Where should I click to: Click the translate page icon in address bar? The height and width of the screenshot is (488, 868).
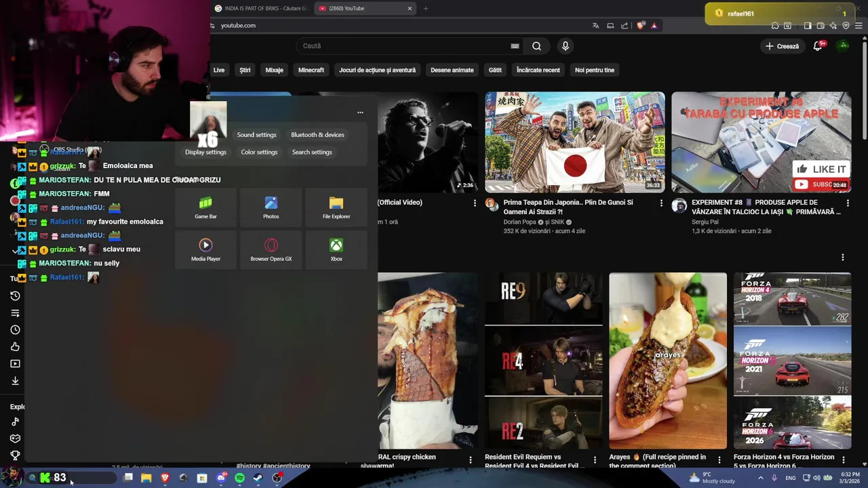click(x=595, y=26)
